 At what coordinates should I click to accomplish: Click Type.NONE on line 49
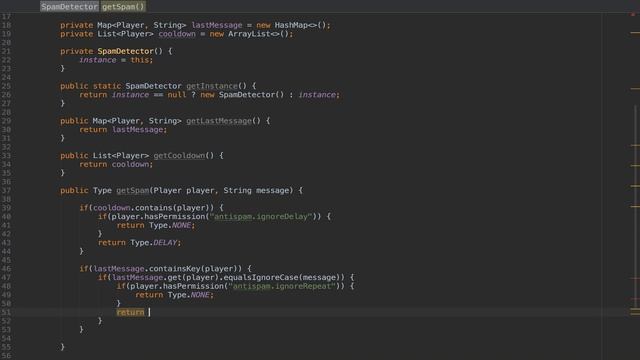coord(189,295)
